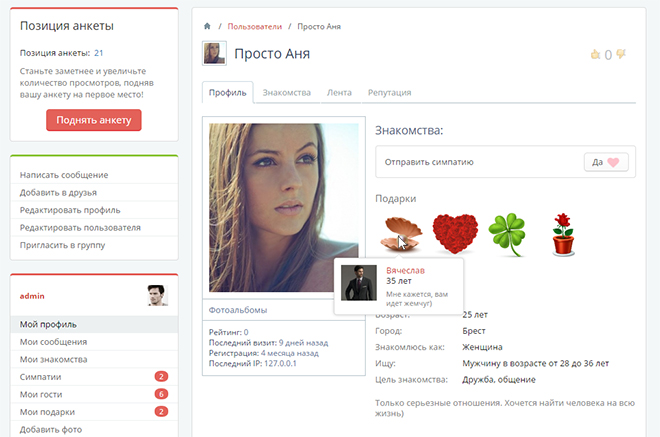Click Вячеслав name in tooltip
This screenshot has width=660, height=437.
coord(405,270)
